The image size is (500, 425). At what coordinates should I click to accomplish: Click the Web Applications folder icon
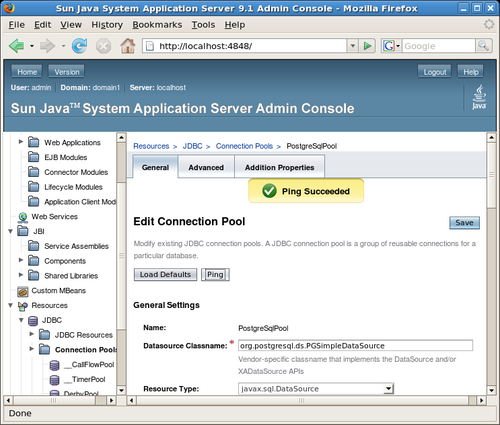(x=33, y=142)
